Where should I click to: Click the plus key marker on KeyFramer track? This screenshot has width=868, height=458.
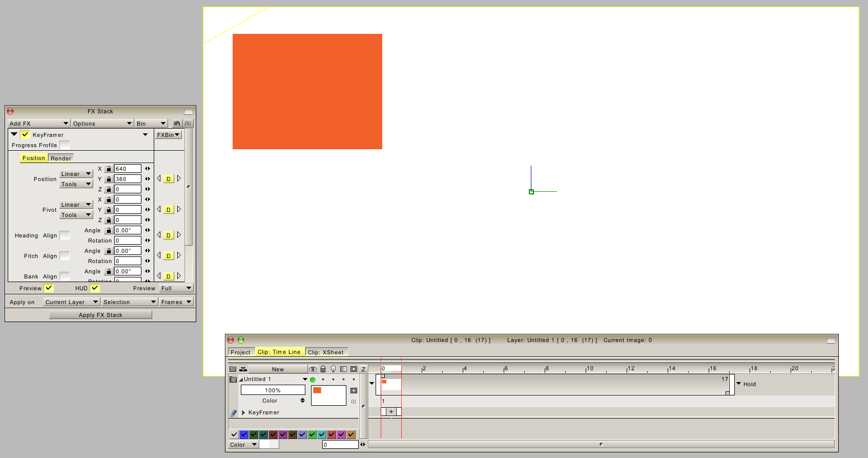point(391,411)
